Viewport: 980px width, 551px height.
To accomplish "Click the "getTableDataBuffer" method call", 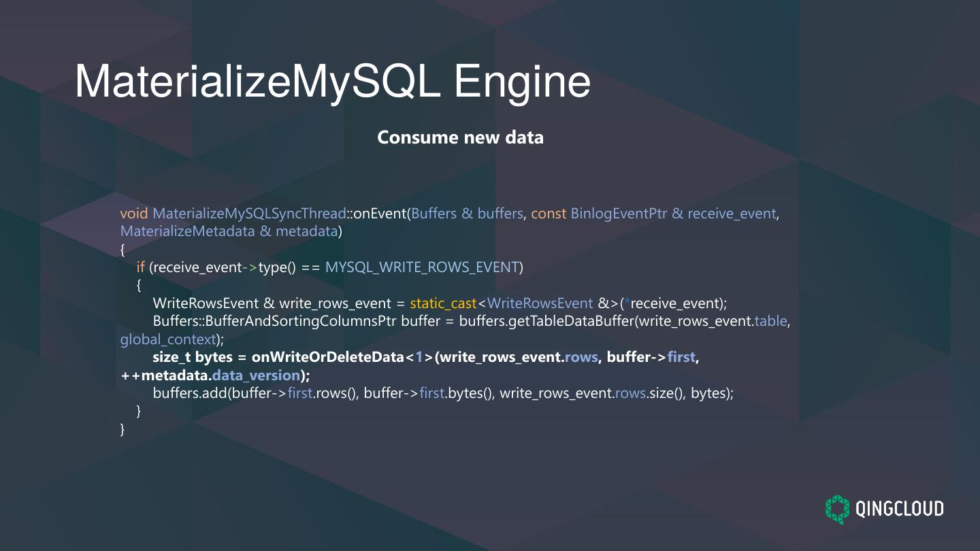I will (x=571, y=321).
